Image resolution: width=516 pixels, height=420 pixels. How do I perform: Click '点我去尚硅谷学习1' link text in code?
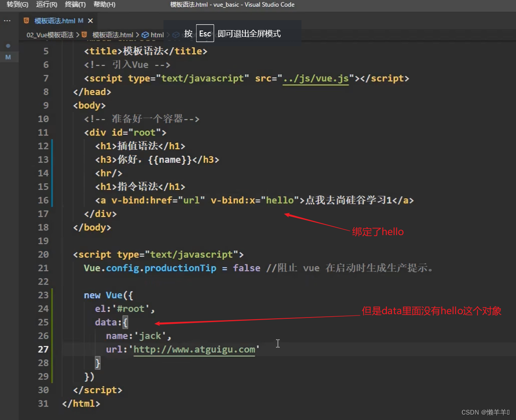(348, 200)
